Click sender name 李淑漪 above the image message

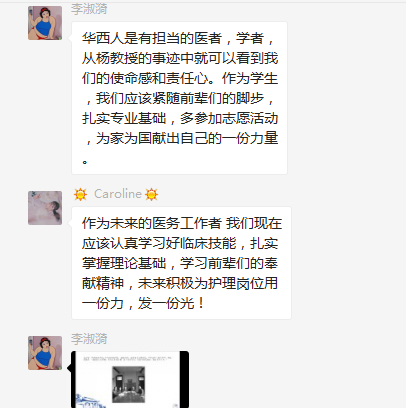(x=89, y=339)
